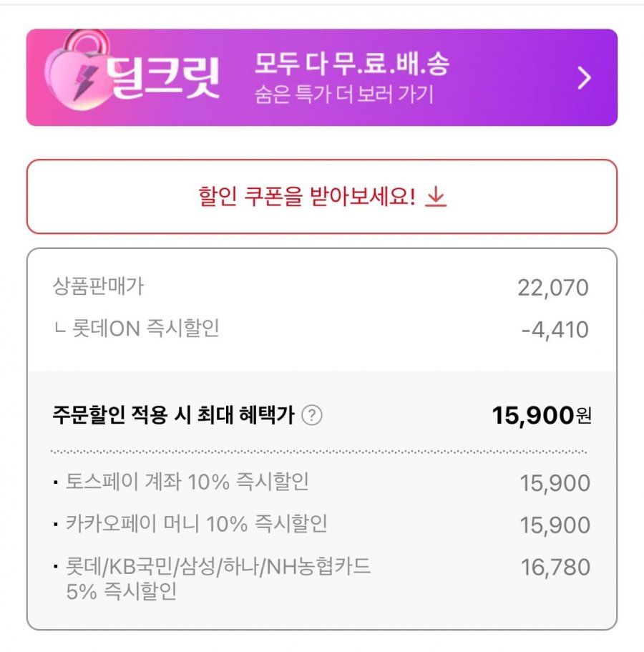
Task: Click the bold 15,900원 max benefit price
Action: pyautogui.click(x=541, y=415)
